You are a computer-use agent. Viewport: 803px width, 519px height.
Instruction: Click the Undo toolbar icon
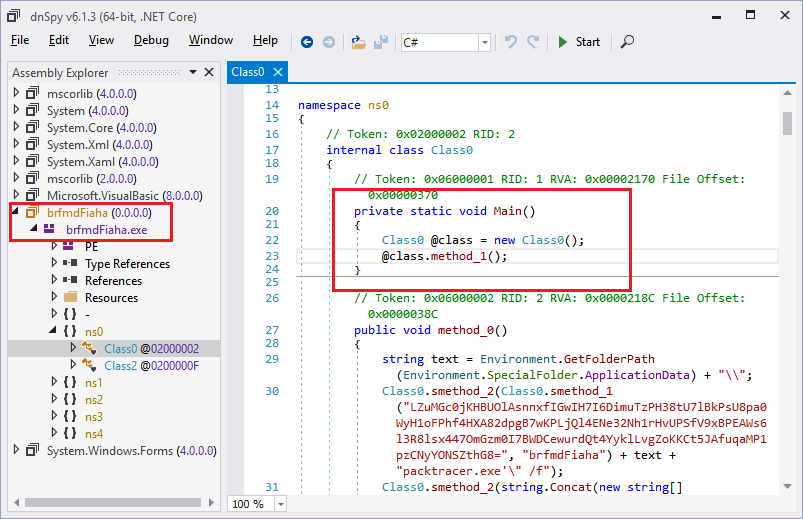tap(511, 42)
